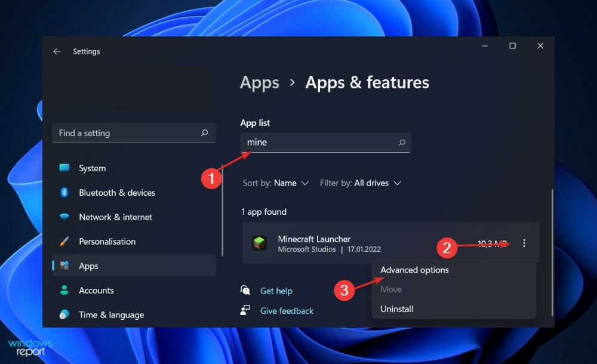Click the magnifier icon in App list search
597x364 pixels.
pyautogui.click(x=402, y=143)
